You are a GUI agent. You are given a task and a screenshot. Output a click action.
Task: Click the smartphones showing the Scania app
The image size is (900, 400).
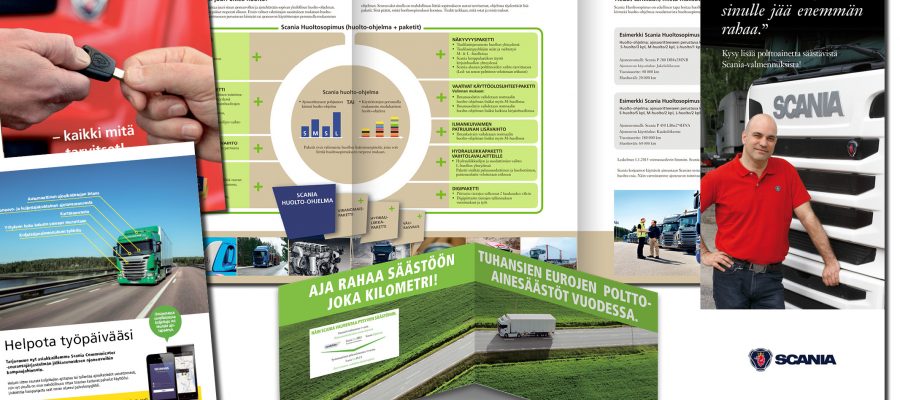pyautogui.click(x=172, y=371)
